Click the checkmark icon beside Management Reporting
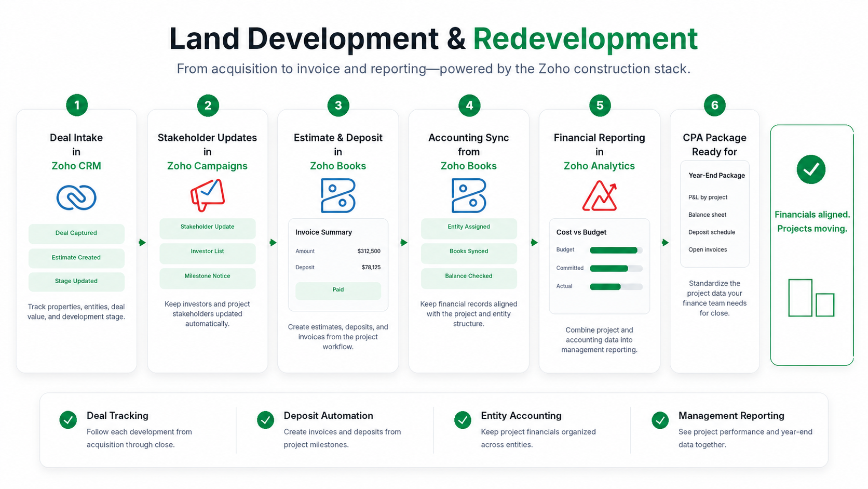This screenshot has width=868, height=489. [x=660, y=420]
